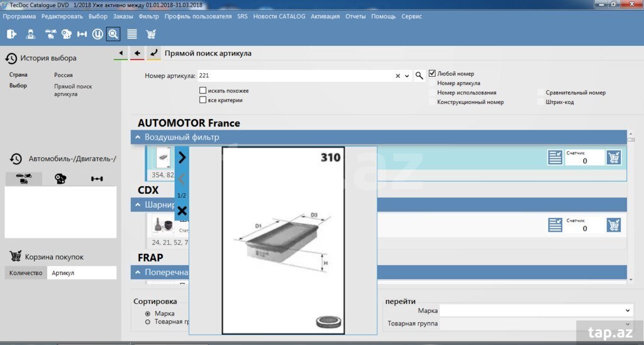Image resolution: width=644 pixels, height=345 pixels.
Task: Show the next image in preview popup
Action: 182,157
